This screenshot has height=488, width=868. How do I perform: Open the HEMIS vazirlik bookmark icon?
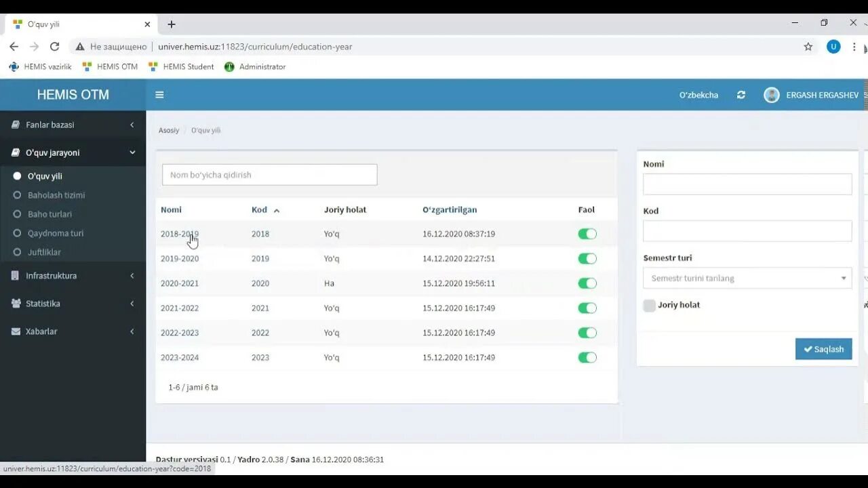(12, 66)
